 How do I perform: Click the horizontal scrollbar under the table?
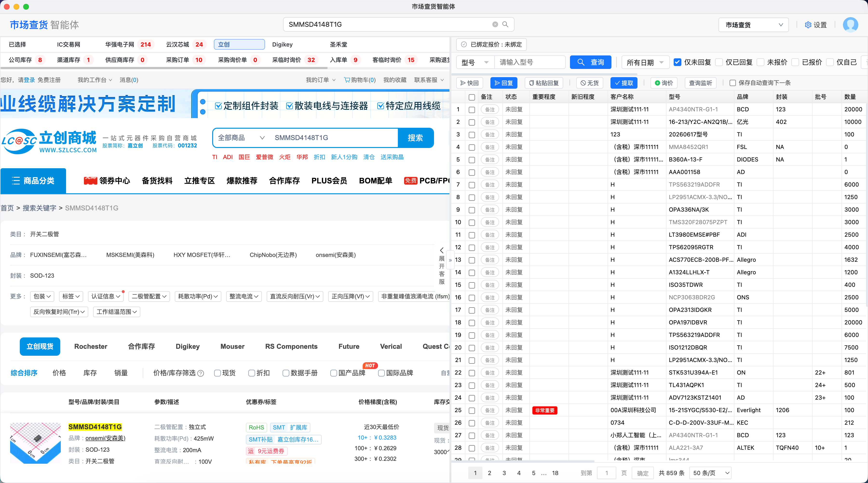tap(523, 462)
